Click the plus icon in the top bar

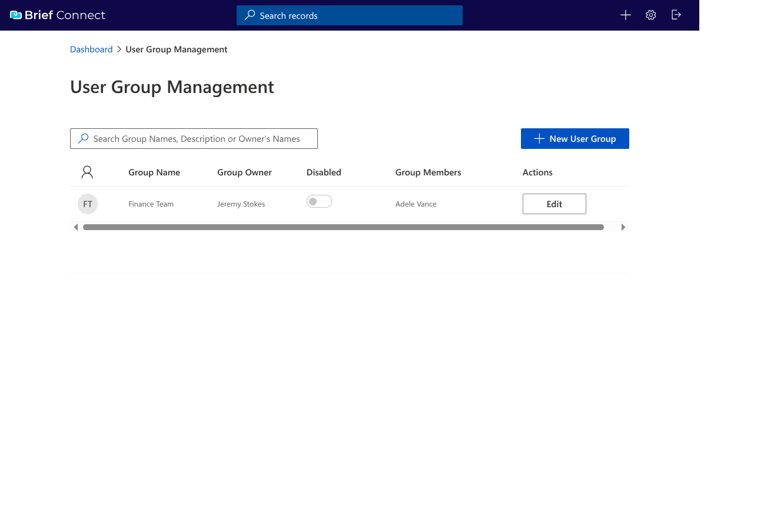pyautogui.click(x=625, y=15)
